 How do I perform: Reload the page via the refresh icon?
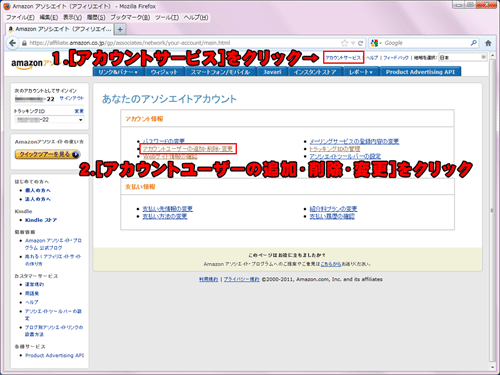(360, 43)
